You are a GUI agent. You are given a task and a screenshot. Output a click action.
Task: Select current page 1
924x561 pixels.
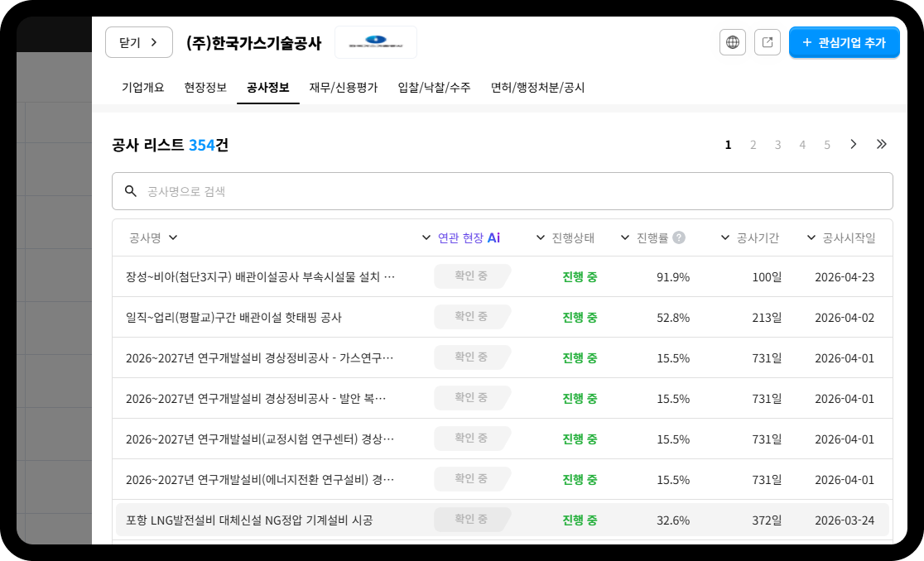pyautogui.click(x=729, y=145)
